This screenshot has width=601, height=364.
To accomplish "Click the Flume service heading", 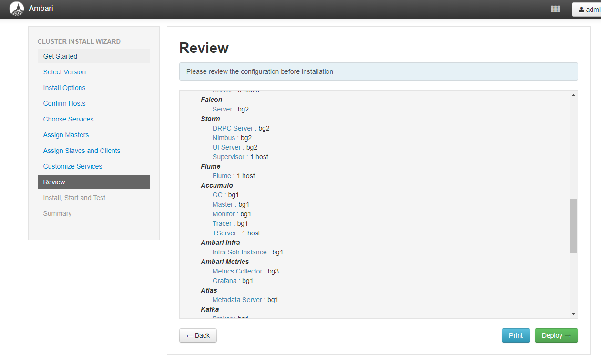I will pyautogui.click(x=211, y=166).
